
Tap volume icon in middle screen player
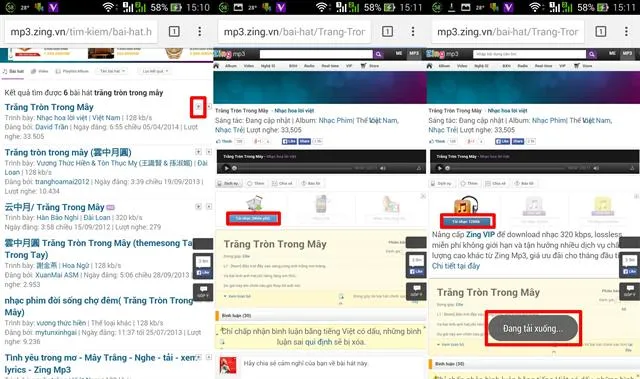click(x=383, y=168)
